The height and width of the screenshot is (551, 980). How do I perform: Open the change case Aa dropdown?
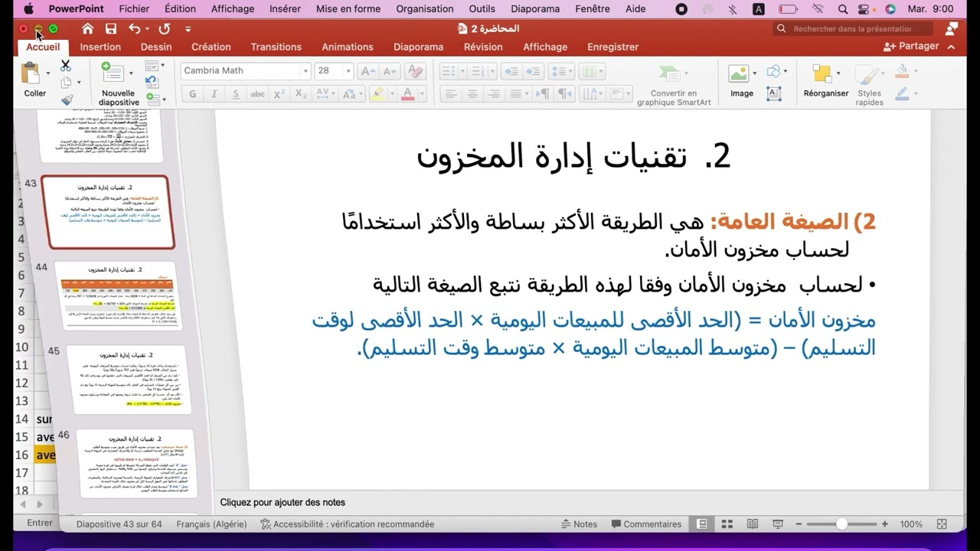click(x=352, y=94)
